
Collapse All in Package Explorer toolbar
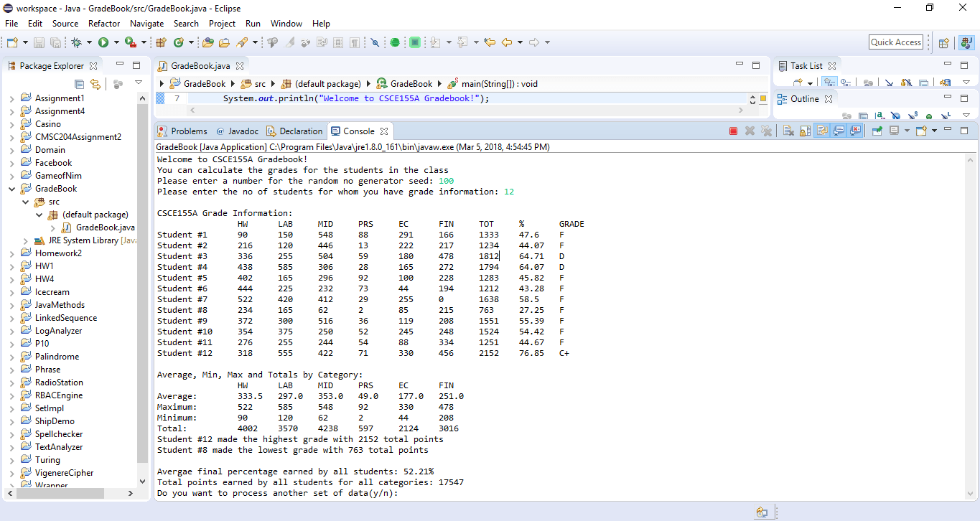click(x=79, y=84)
